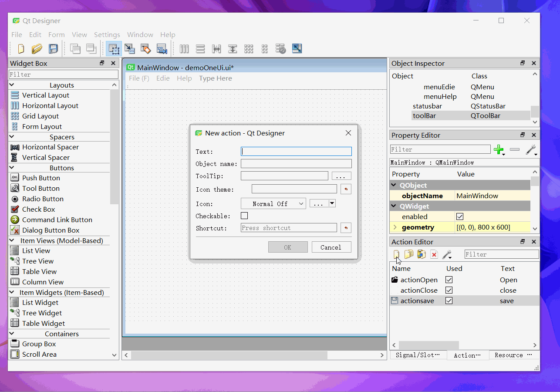Toggle the Used checkbox for actionsave

449,301
